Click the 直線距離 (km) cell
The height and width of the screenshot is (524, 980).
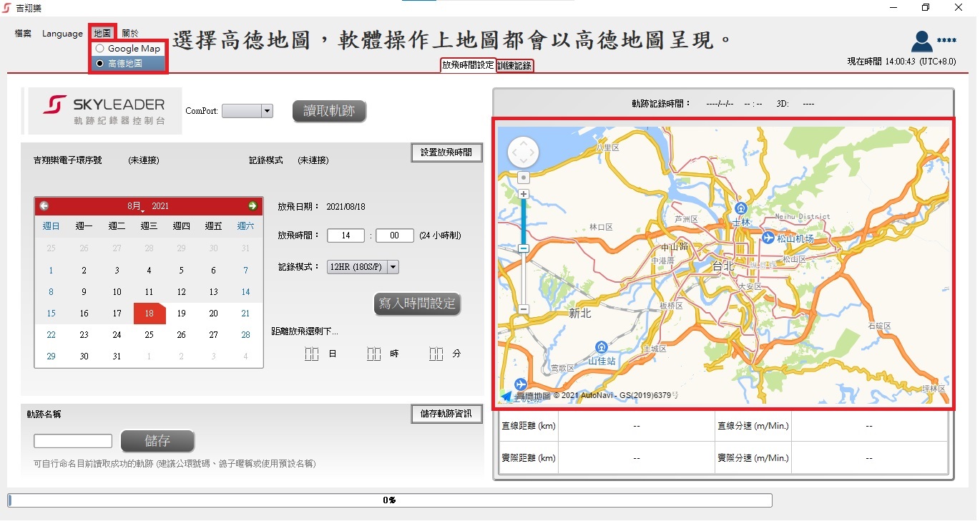(529, 426)
